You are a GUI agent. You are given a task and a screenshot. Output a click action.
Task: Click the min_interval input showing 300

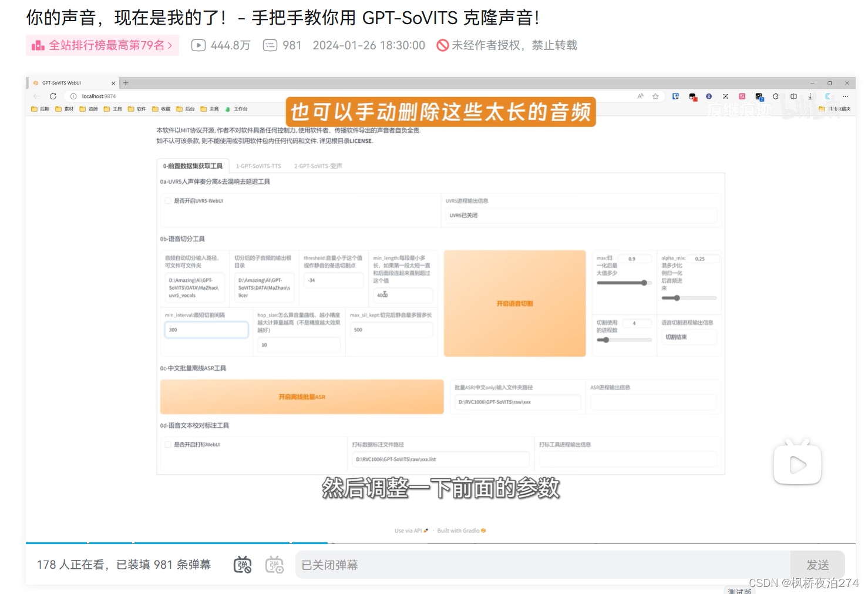[206, 330]
